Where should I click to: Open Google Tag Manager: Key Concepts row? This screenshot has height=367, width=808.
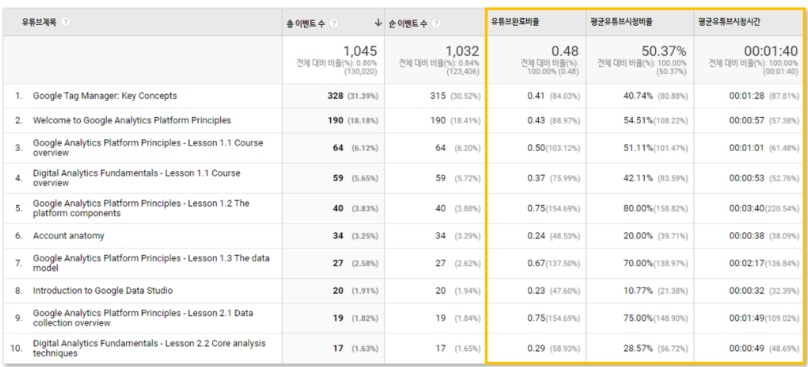pos(105,96)
